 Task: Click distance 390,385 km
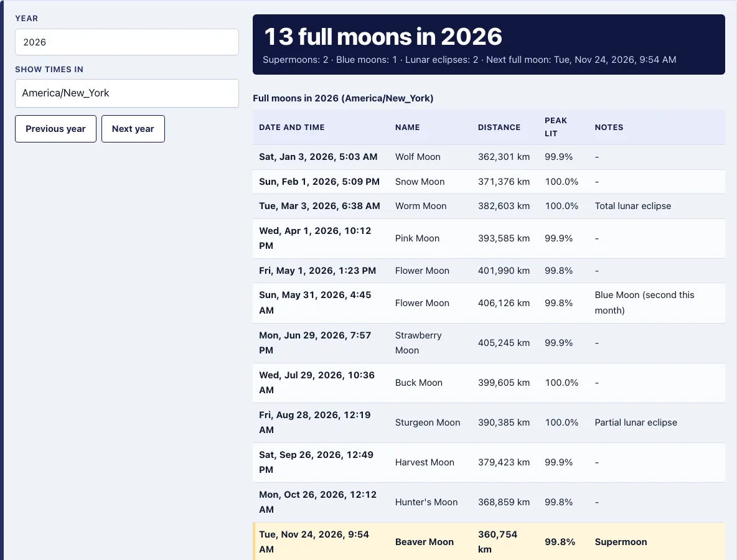click(504, 422)
